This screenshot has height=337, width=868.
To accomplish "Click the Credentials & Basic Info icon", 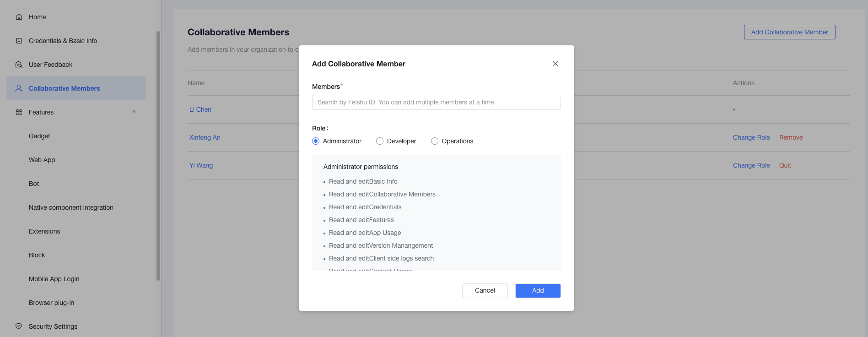I will pyautogui.click(x=19, y=41).
